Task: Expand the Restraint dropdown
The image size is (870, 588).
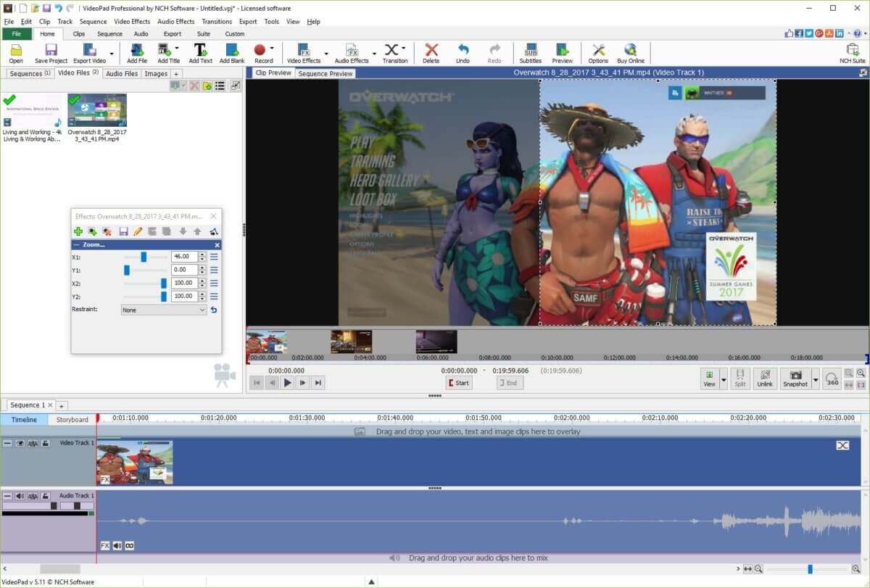Action: (x=164, y=310)
